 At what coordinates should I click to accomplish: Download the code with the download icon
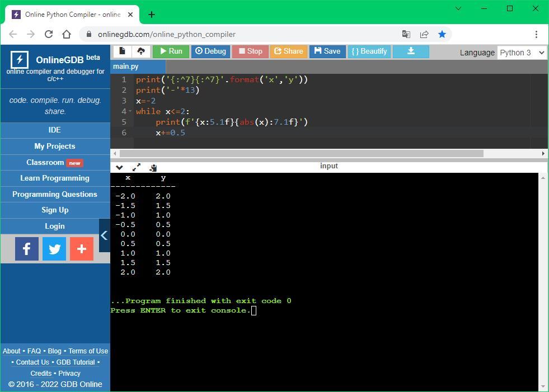point(411,51)
